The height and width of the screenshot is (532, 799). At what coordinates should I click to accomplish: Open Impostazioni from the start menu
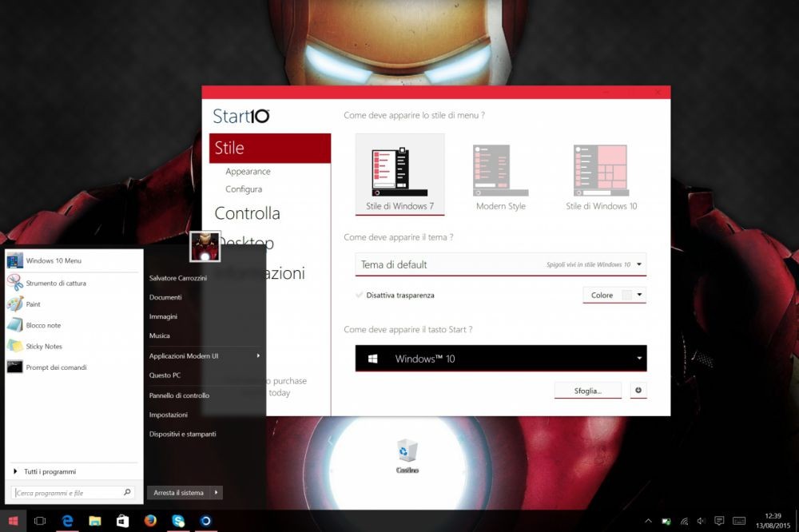168,415
